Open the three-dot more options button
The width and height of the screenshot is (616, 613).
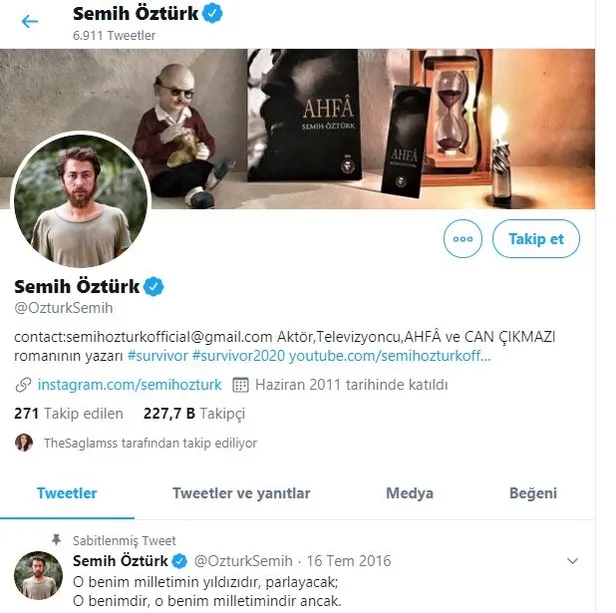(x=461, y=239)
